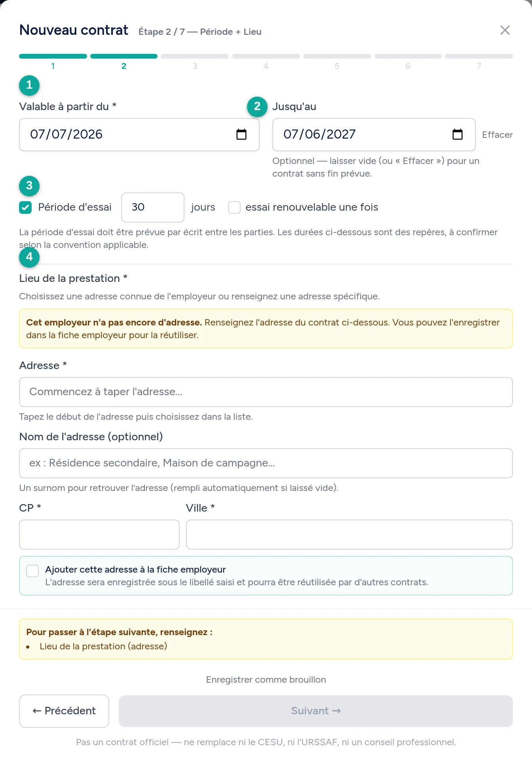Click tour marker badge number 3
532x765 pixels.
[29, 186]
